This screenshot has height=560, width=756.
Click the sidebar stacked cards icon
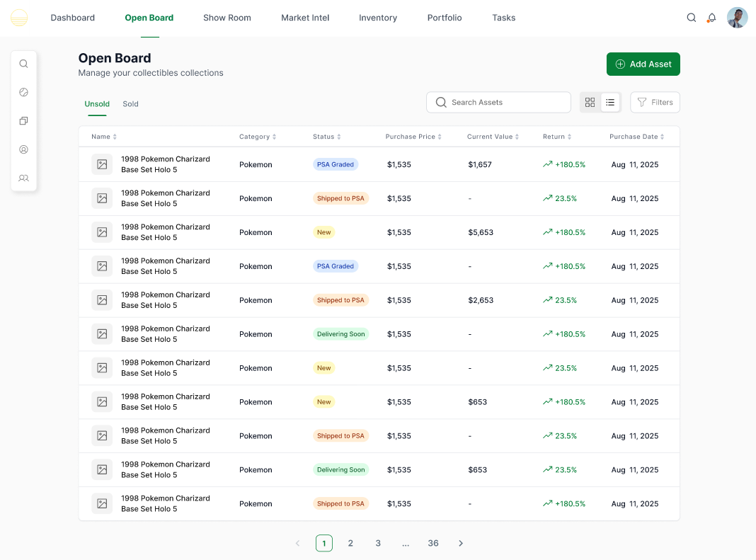tap(23, 120)
